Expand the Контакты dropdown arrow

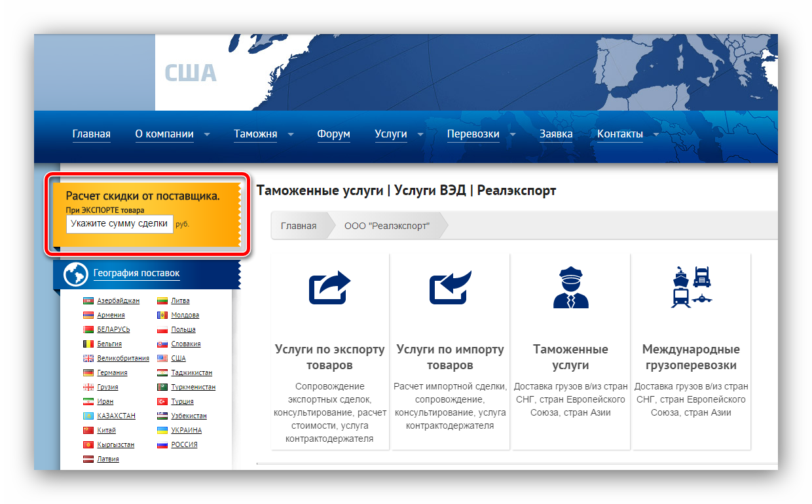(x=656, y=135)
